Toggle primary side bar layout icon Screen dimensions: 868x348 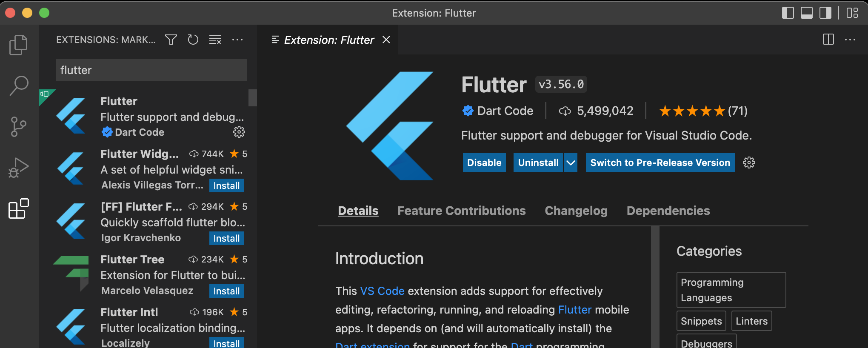coord(788,13)
